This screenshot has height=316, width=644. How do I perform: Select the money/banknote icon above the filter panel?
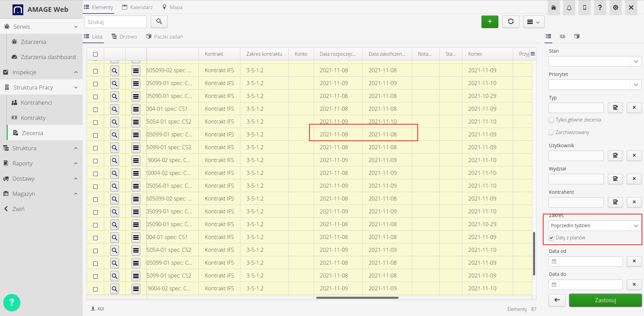coord(562,36)
